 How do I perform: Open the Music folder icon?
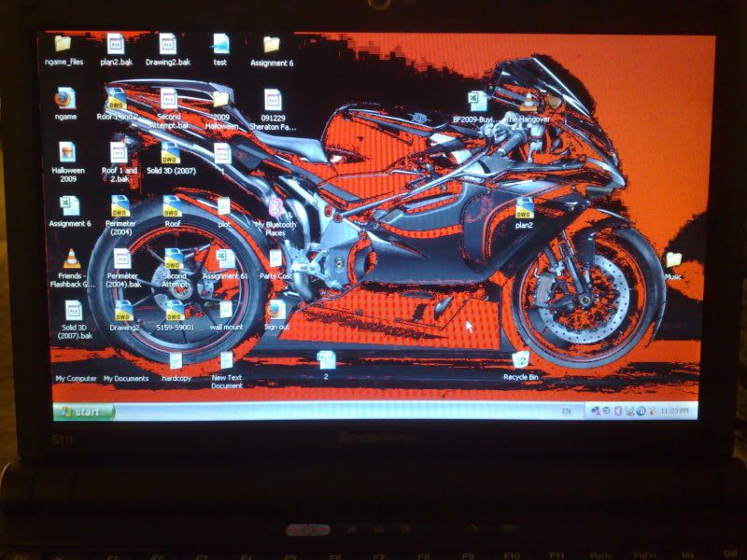(673, 260)
